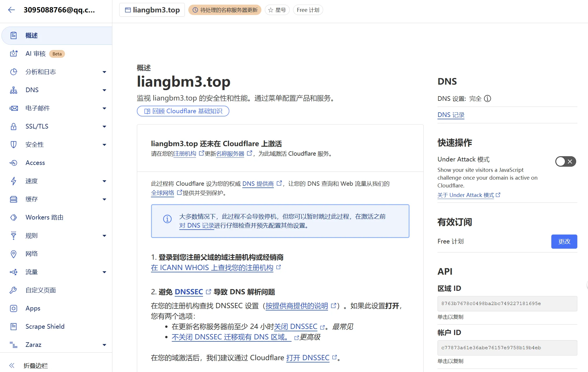
Task: Click the DNS settings info icon
Action: pyautogui.click(x=487, y=99)
